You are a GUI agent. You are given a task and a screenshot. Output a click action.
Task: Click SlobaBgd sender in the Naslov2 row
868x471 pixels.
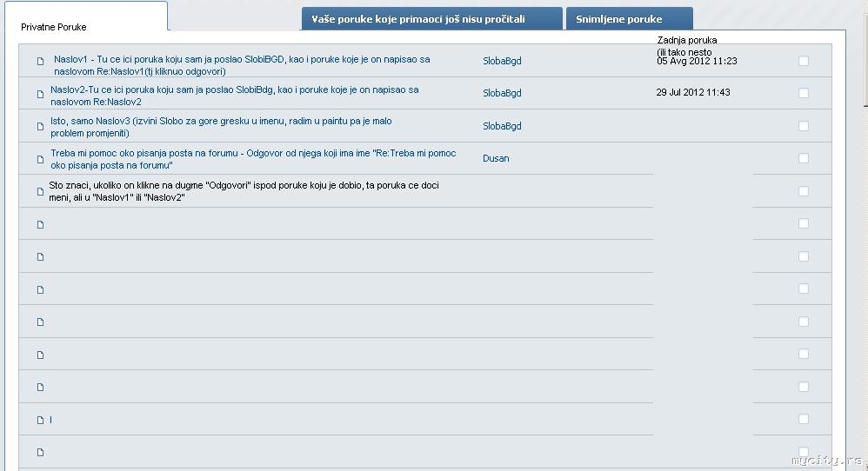[502, 93]
